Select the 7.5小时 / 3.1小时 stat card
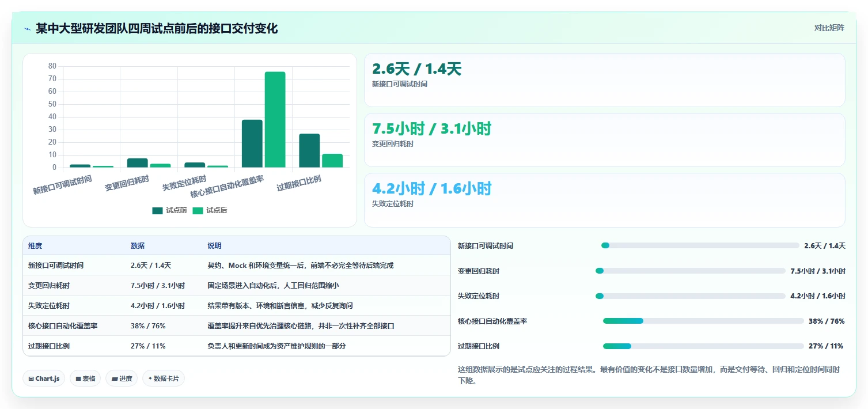Viewport: 868px width, 409px height. [x=605, y=140]
